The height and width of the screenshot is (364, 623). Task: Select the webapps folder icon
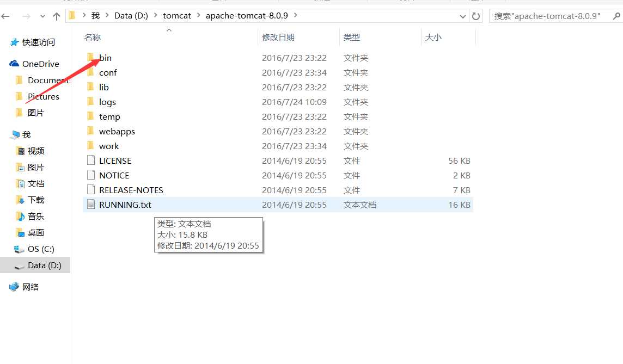90,131
